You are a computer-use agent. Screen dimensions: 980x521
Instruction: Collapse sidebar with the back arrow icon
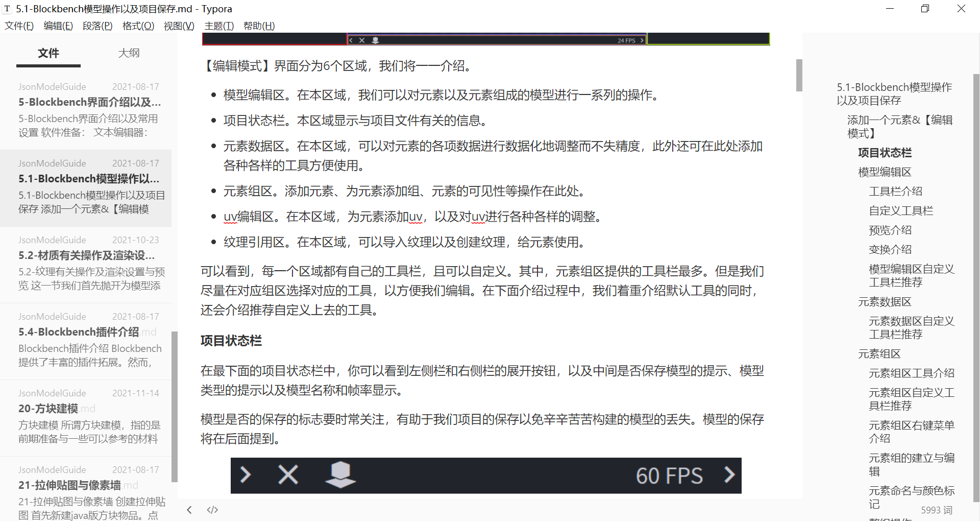189,510
